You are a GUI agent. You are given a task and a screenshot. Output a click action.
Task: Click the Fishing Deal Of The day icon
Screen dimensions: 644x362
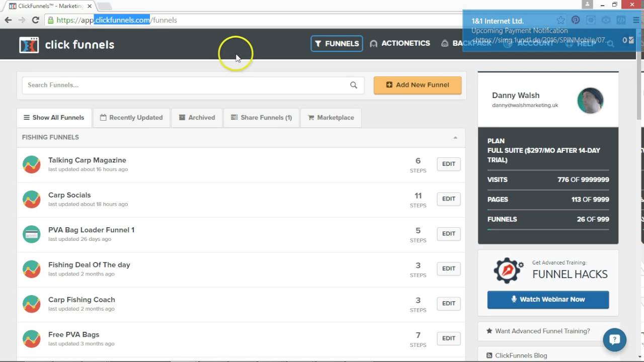coord(32,269)
